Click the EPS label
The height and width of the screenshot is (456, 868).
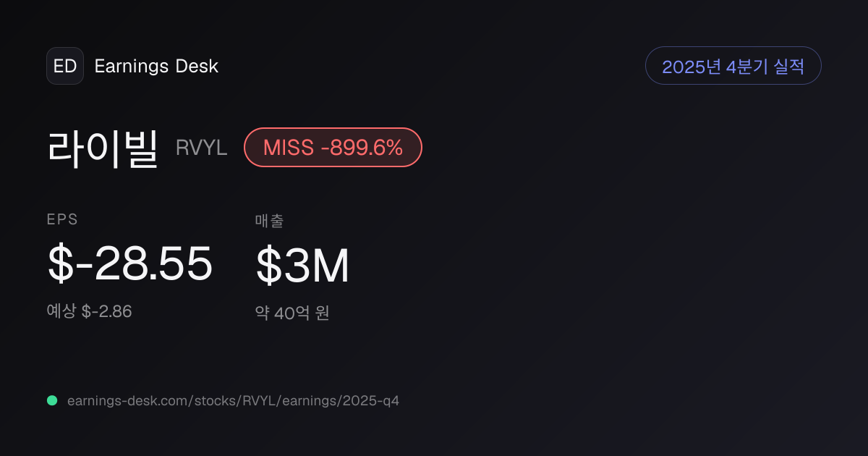(x=62, y=219)
